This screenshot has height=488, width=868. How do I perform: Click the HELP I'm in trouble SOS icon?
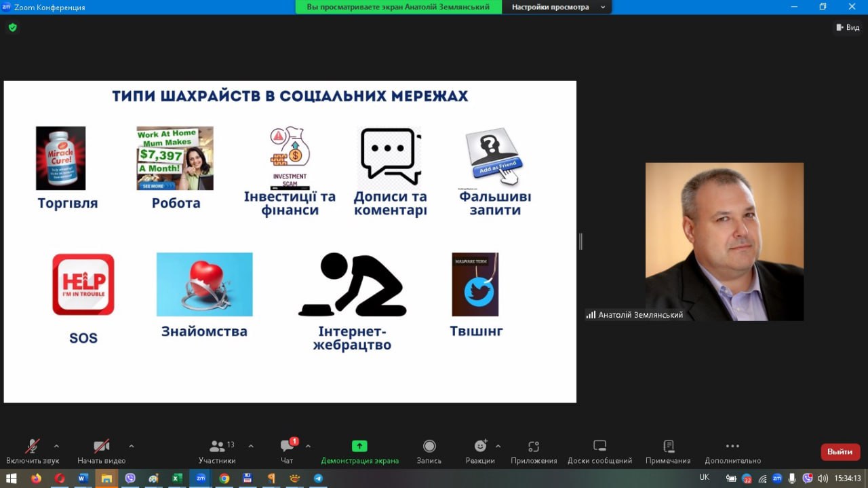[x=83, y=284]
